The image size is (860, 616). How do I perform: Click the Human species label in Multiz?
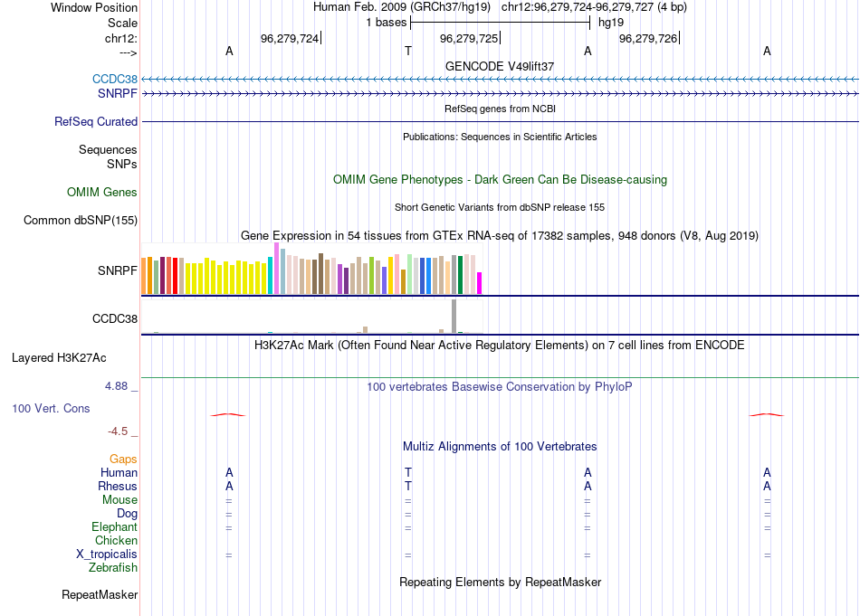tap(119, 472)
